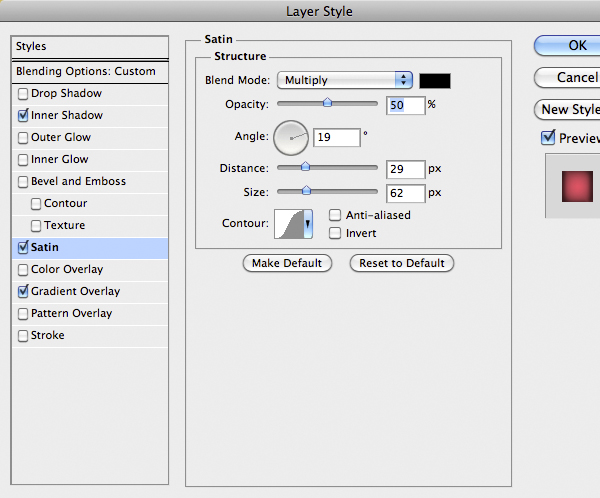The width and height of the screenshot is (600, 498).
Task: Click the Size slider handle
Action: click(306, 190)
